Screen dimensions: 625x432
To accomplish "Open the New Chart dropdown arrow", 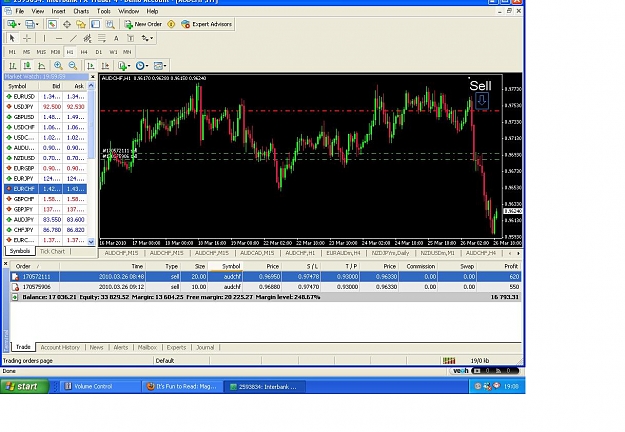I will click(x=19, y=24).
